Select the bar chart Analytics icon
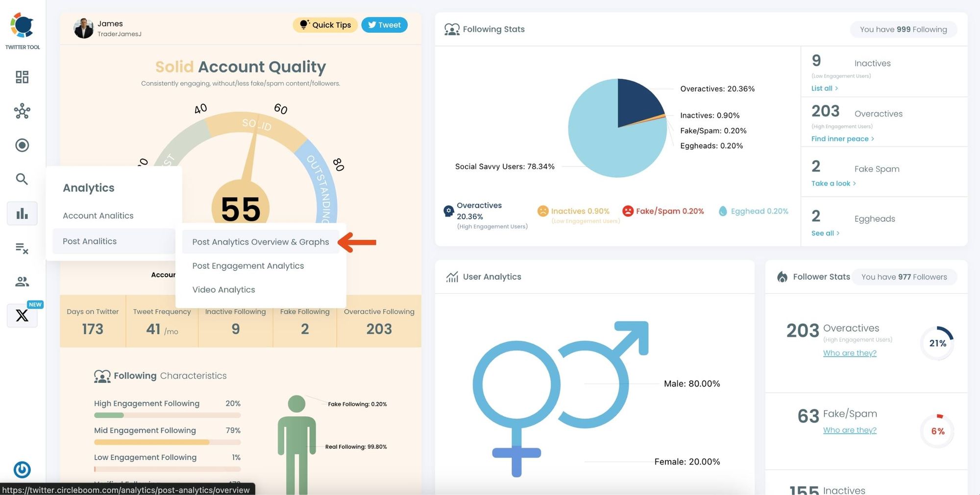The image size is (980, 495). click(22, 213)
